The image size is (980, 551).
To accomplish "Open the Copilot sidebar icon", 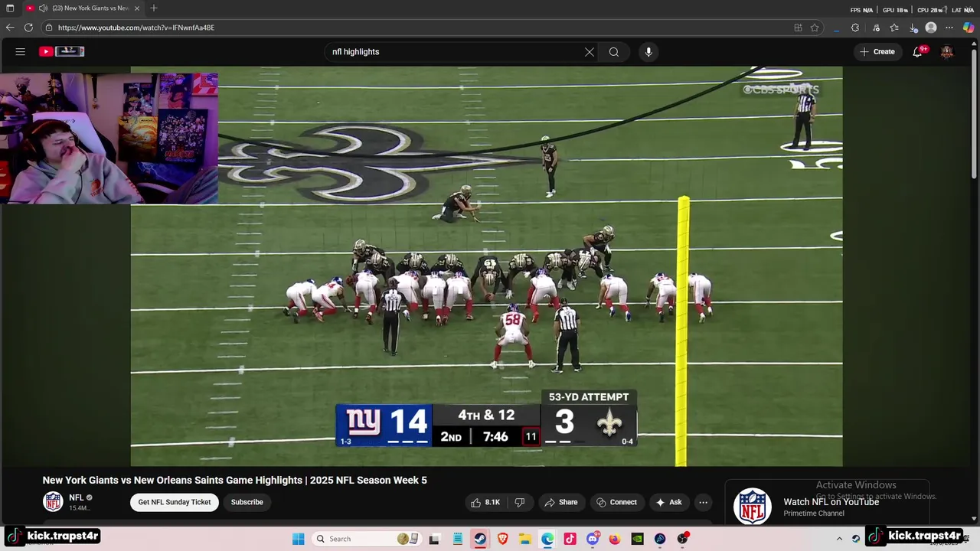I will click(x=969, y=28).
